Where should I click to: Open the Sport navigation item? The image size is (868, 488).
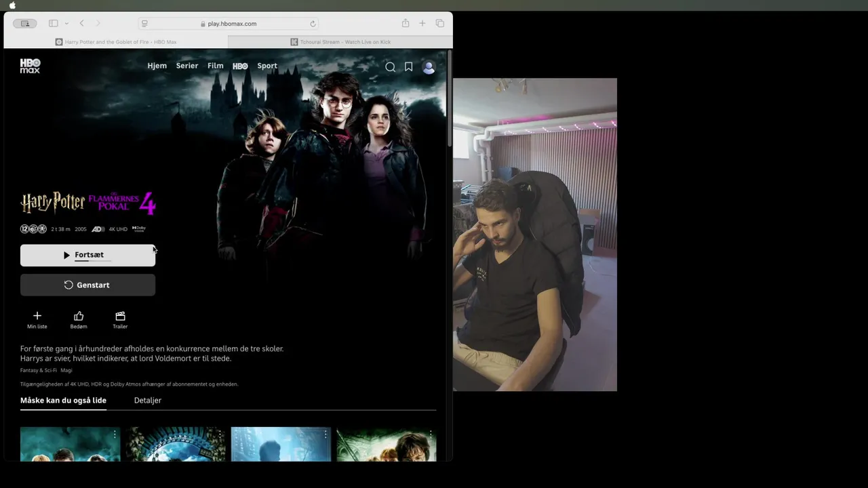click(x=267, y=66)
